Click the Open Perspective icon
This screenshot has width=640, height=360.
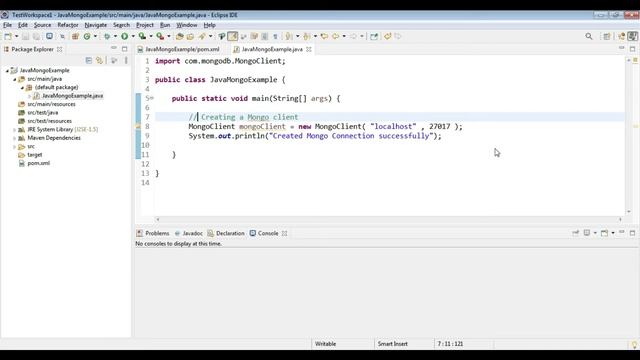click(x=607, y=36)
